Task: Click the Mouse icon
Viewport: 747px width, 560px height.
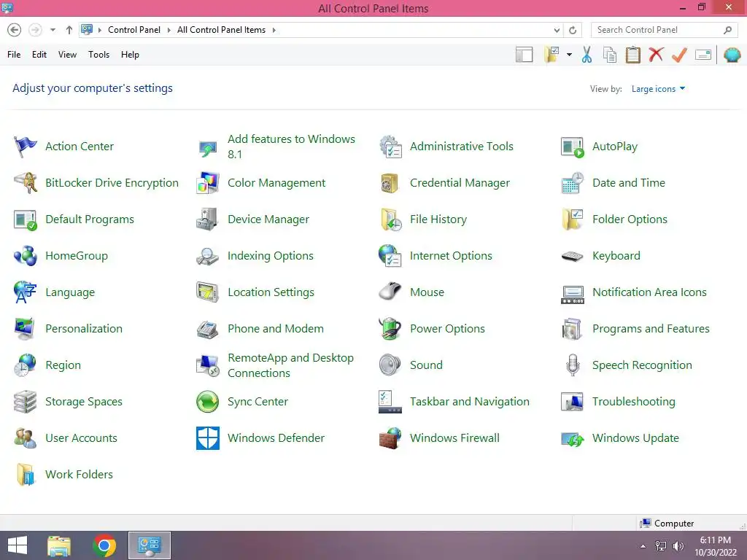Action: (x=390, y=292)
